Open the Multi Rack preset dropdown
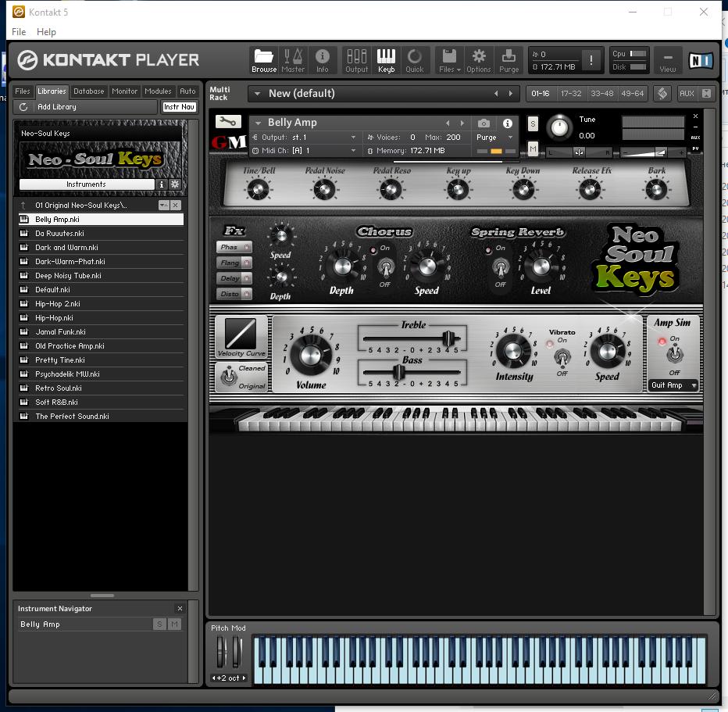The image size is (728, 712). [257, 94]
